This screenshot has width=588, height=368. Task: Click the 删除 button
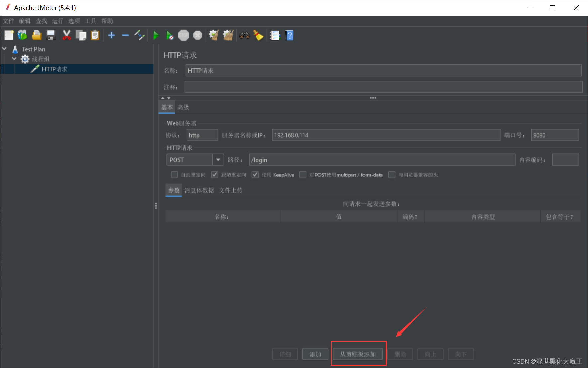point(400,354)
